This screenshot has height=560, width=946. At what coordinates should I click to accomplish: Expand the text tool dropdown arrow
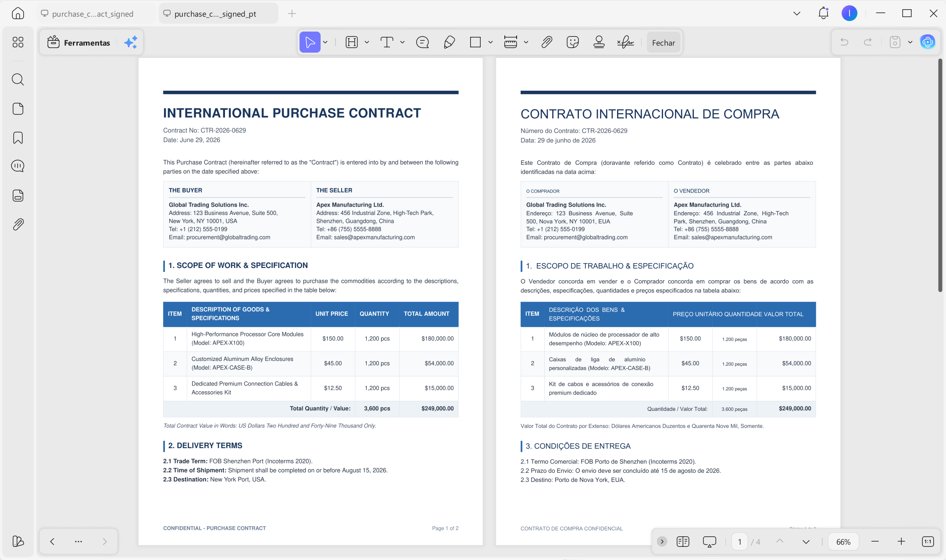[x=402, y=42]
